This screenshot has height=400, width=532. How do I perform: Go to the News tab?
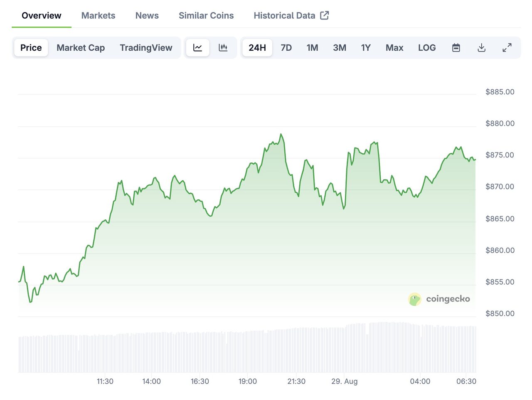(x=147, y=15)
